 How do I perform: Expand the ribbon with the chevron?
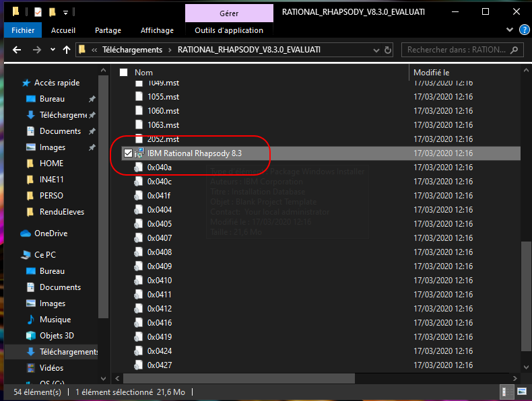(x=510, y=30)
